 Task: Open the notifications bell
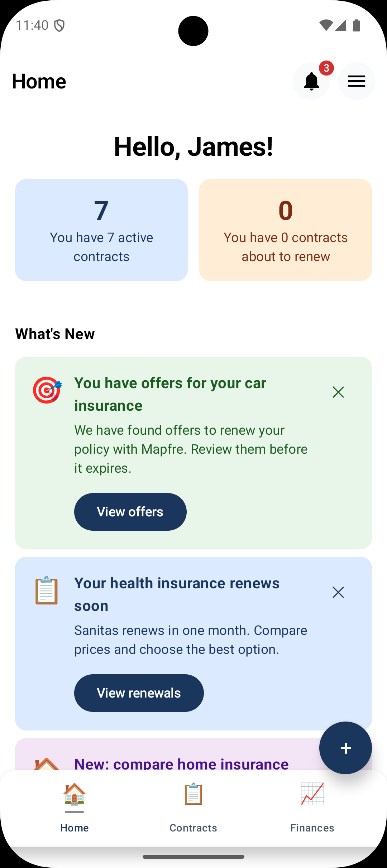(311, 81)
